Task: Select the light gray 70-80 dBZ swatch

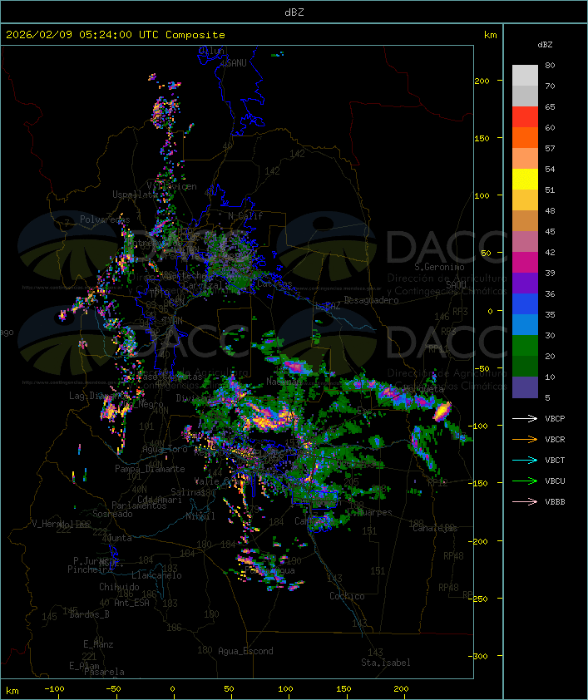Action: 525,76
